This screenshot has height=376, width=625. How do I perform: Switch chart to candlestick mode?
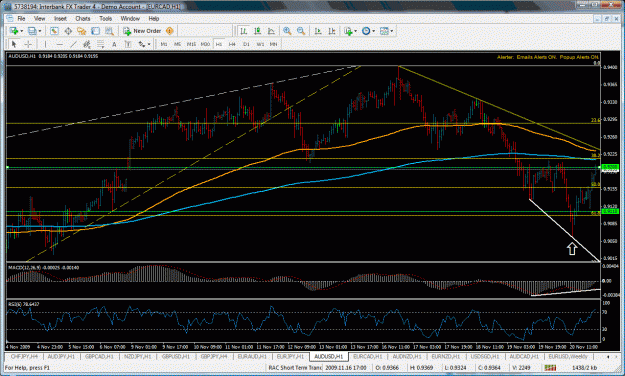click(257, 31)
